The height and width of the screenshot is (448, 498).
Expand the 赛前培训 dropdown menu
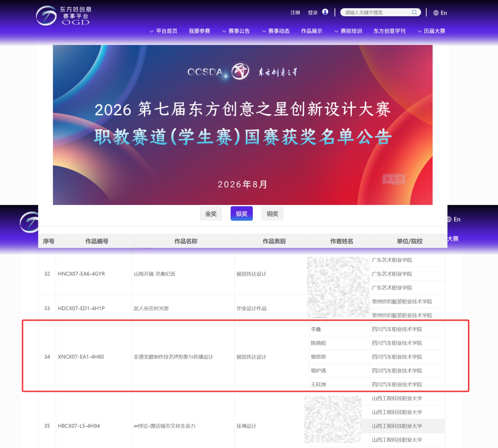pos(348,31)
